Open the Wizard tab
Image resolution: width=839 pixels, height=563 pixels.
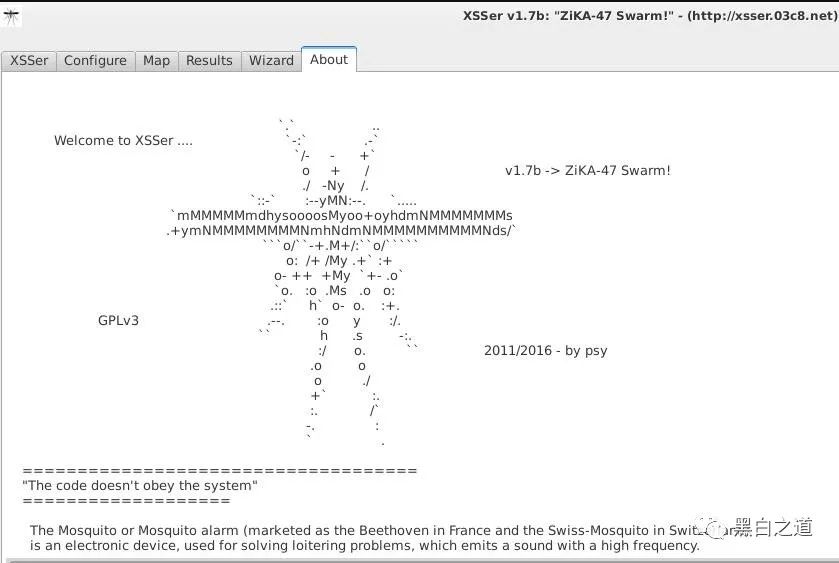tap(271, 60)
